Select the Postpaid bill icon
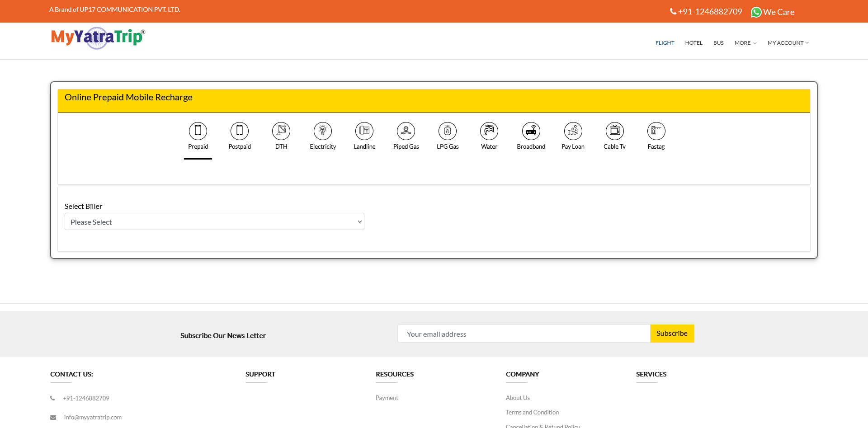 (240, 131)
